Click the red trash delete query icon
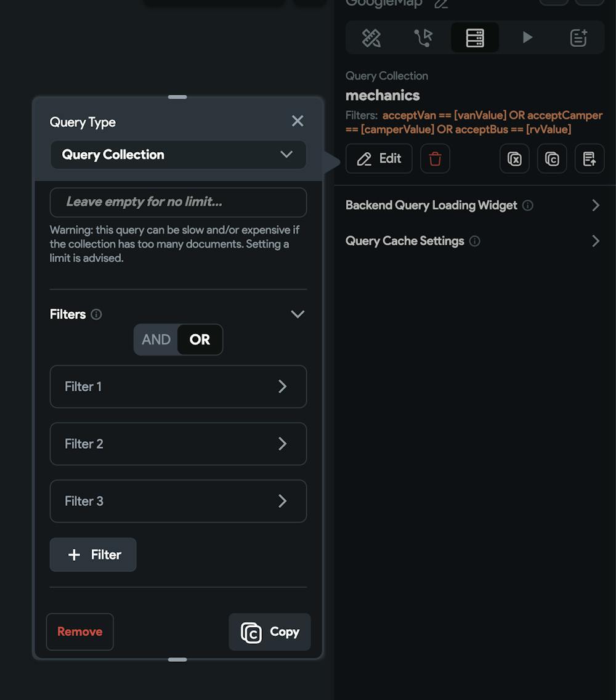This screenshot has width=616, height=700. pos(436,159)
